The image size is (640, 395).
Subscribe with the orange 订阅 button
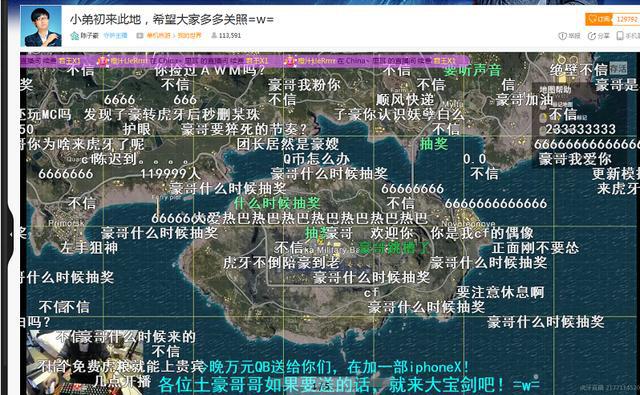[599, 19]
